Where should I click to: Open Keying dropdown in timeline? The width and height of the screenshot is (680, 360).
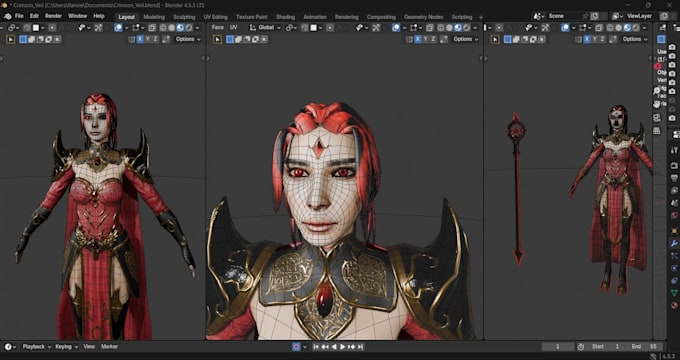coord(66,347)
